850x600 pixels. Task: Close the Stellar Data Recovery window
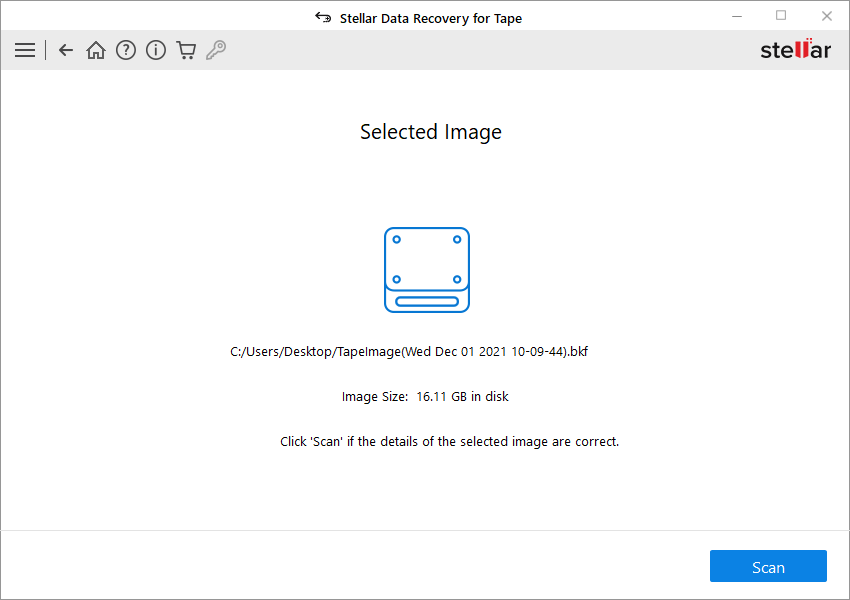[826, 16]
